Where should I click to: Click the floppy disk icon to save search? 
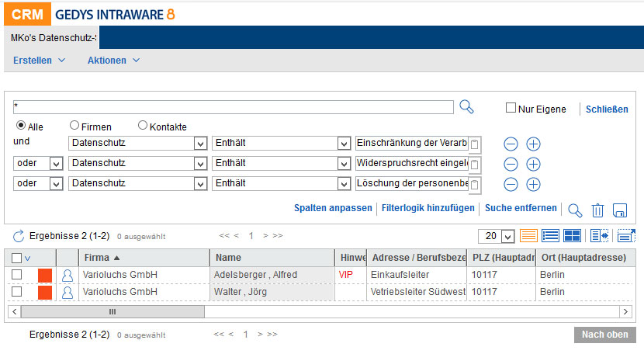619,210
